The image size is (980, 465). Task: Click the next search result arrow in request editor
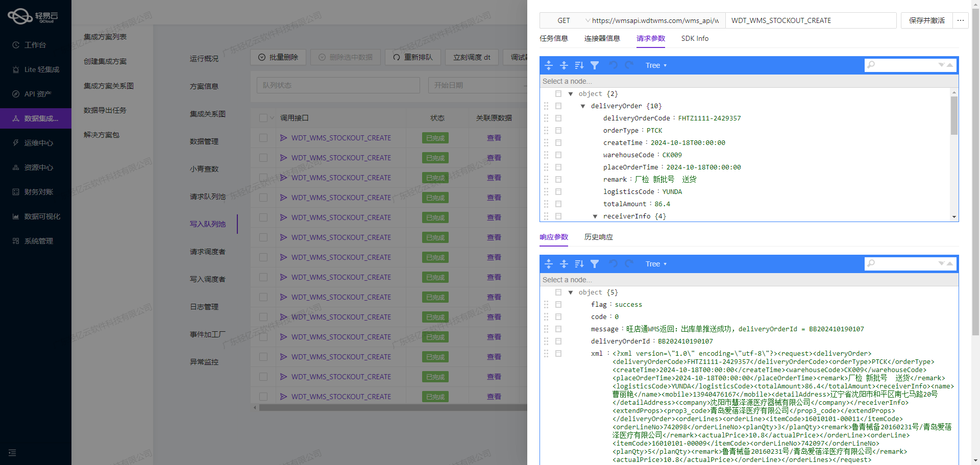pos(942,65)
